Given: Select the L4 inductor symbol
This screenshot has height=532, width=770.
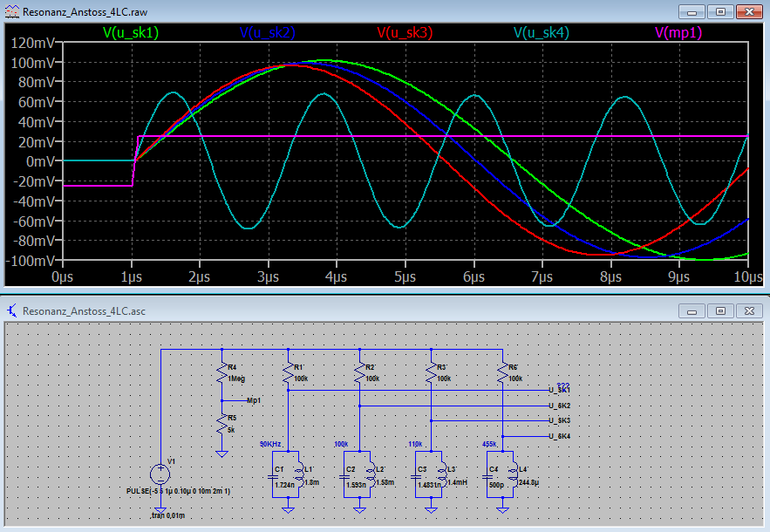Looking at the screenshot, I should (x=515, y=474).
